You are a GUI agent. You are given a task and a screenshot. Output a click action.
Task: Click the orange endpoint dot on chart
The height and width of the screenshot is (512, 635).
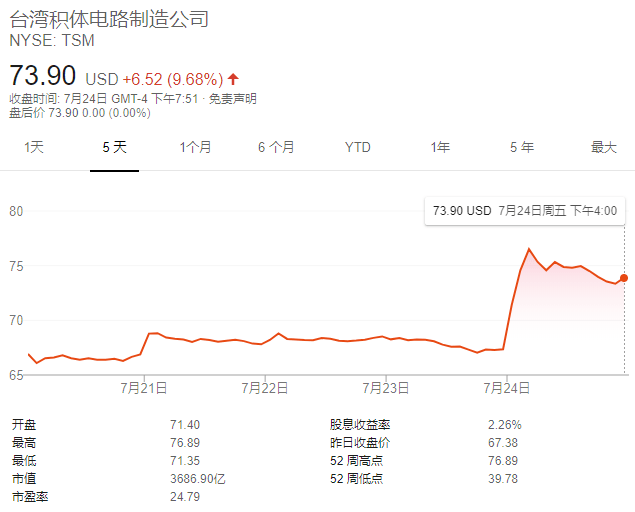[x=624, y=278]
